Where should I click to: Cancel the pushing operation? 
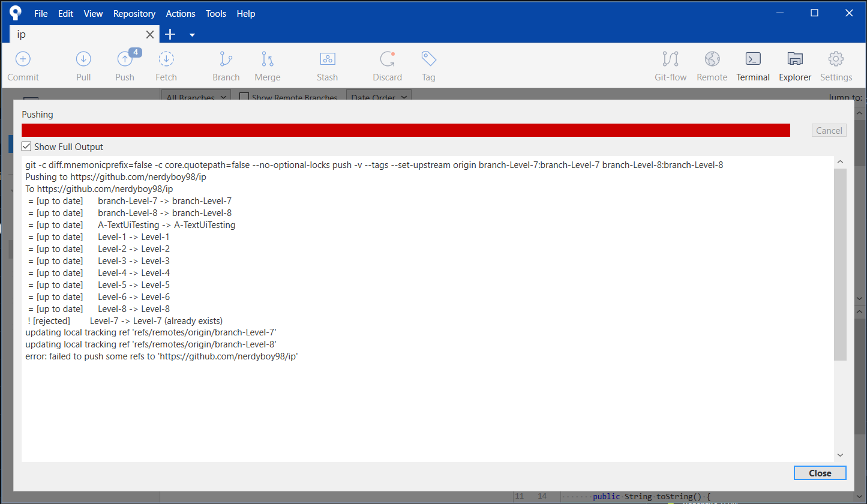point(829,130)
